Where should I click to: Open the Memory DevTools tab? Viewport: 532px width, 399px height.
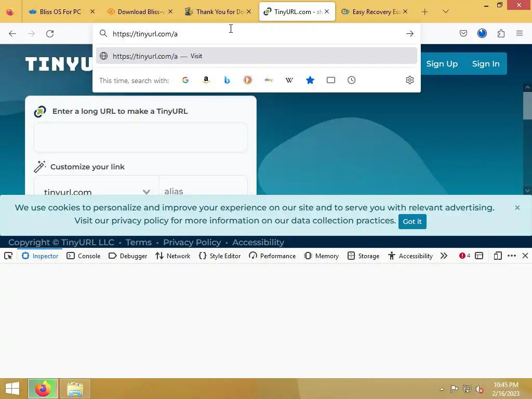coord(322,256)
